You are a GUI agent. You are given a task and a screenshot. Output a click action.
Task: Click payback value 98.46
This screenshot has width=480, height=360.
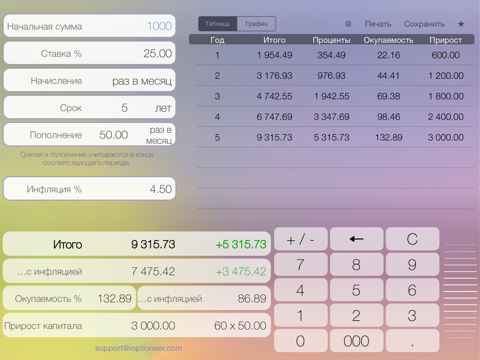(388, 117)
